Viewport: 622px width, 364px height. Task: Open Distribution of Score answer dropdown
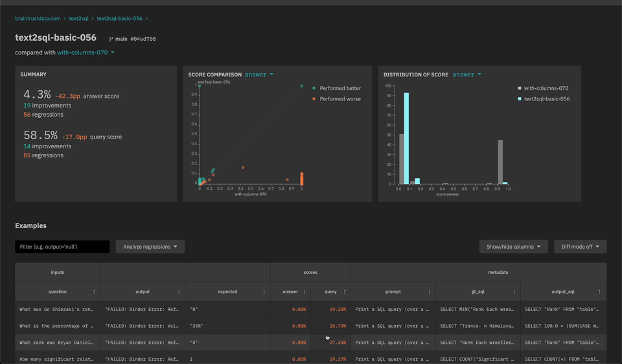click(466, 74)
